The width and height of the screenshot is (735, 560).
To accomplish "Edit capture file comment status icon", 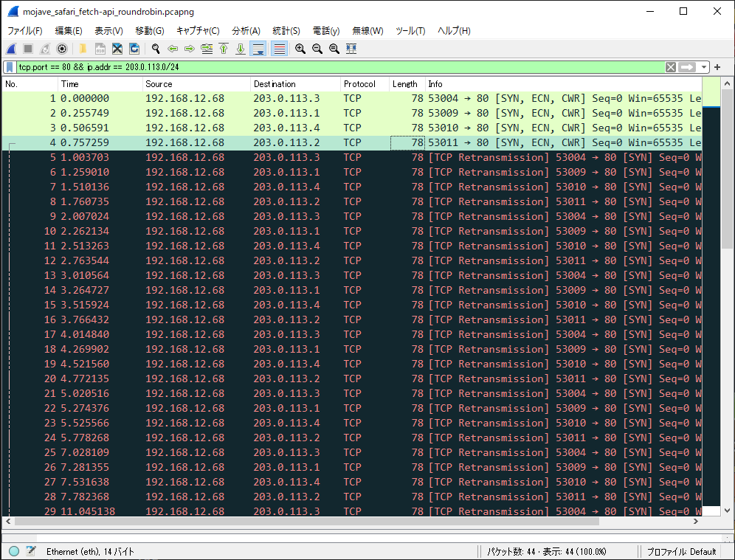I will tap(31, 551).
